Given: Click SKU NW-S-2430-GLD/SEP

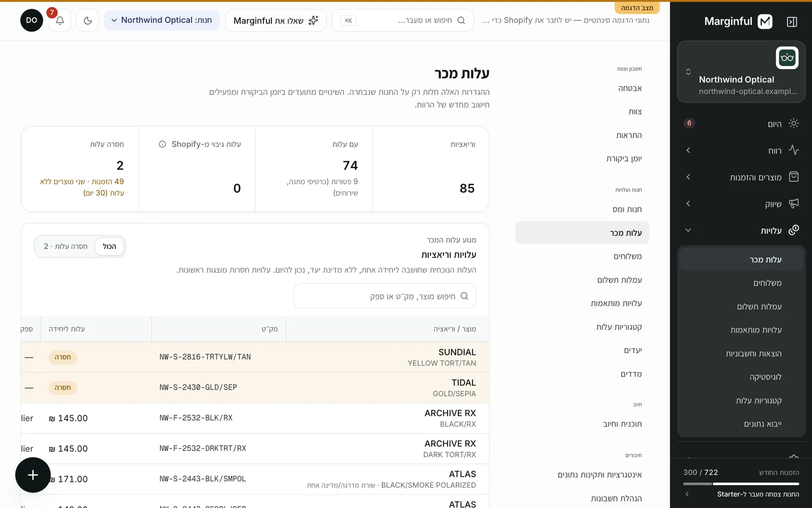Looking at the screenshot, I should (x=198, y=388).
